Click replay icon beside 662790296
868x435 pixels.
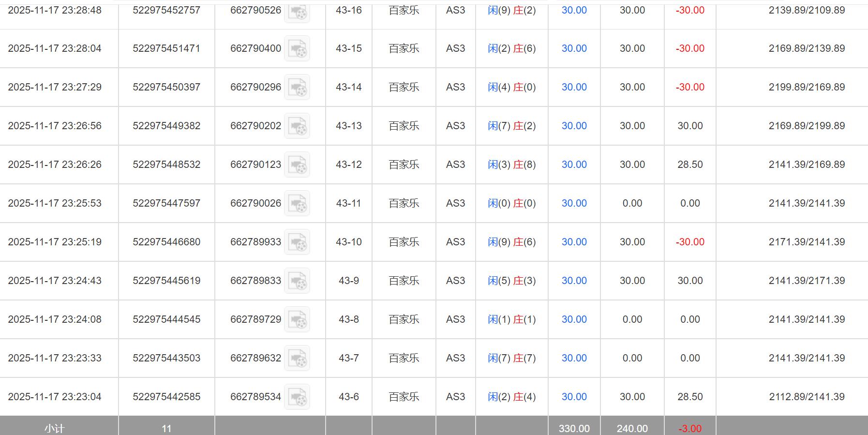point(297,87)
